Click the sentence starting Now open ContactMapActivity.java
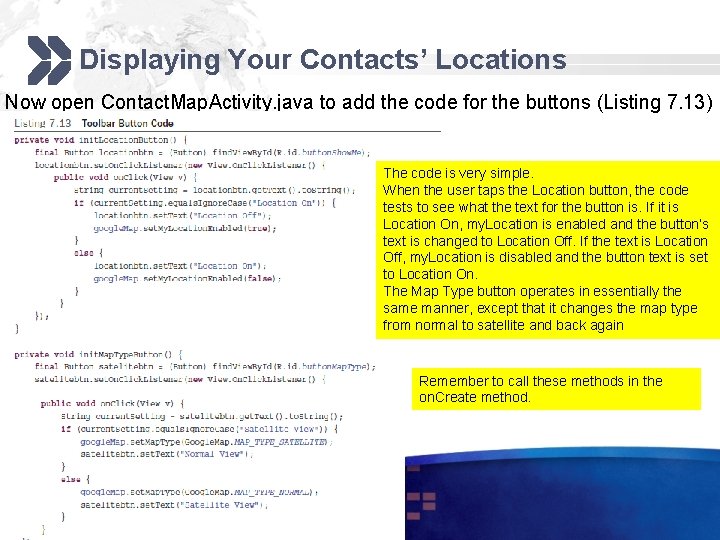The width and height of the screenshot is (720, 540). [x=359, y=101]
